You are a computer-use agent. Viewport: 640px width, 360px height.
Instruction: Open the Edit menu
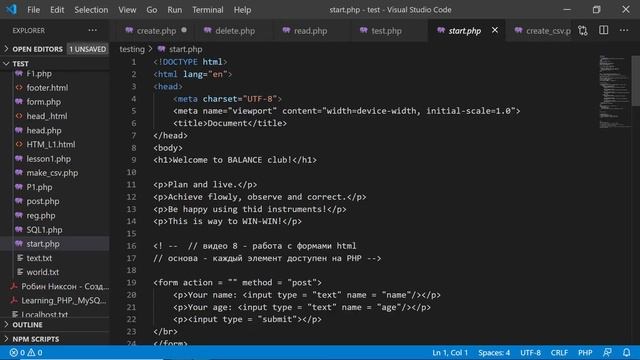point(57,10)
